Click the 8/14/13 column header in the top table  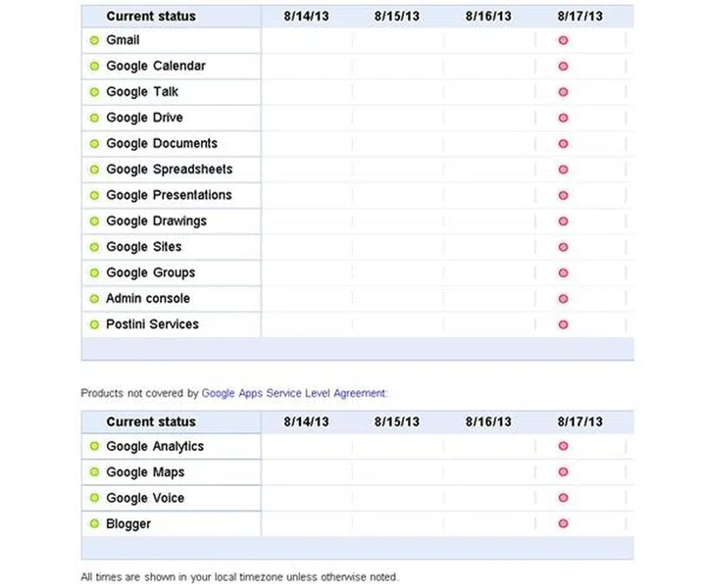(306, 16)
